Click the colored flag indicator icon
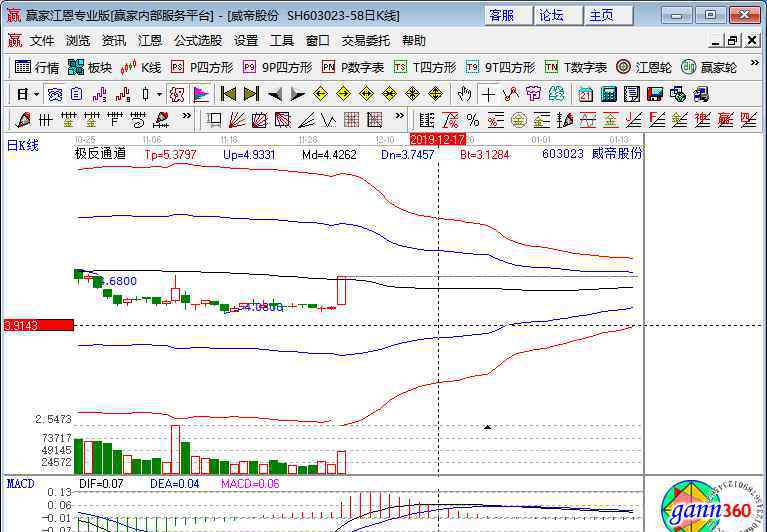Screen dimensions: 767x532 tap(201, 94)
